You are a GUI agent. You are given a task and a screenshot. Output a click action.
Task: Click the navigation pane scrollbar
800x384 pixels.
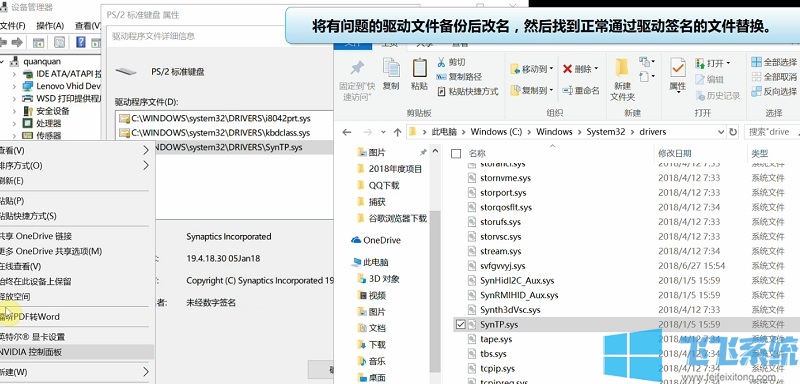coord(435,291)
